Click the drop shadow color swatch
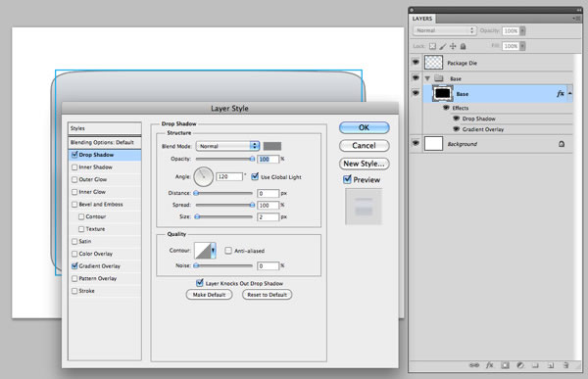 pos(272,146)
